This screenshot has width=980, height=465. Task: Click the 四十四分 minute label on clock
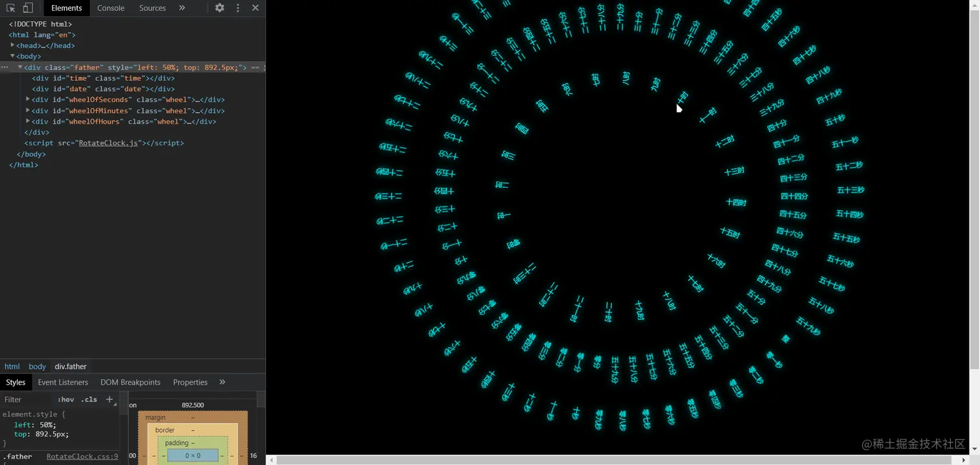[794, 196]
